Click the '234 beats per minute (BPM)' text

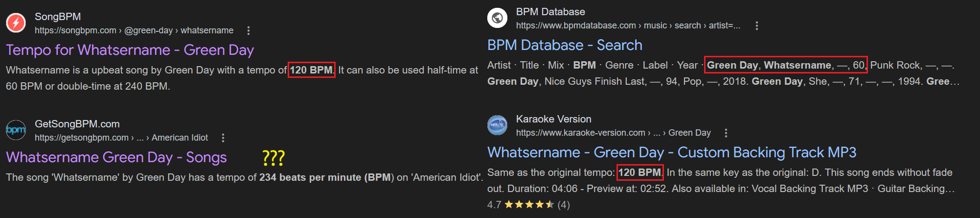(326, 177)
